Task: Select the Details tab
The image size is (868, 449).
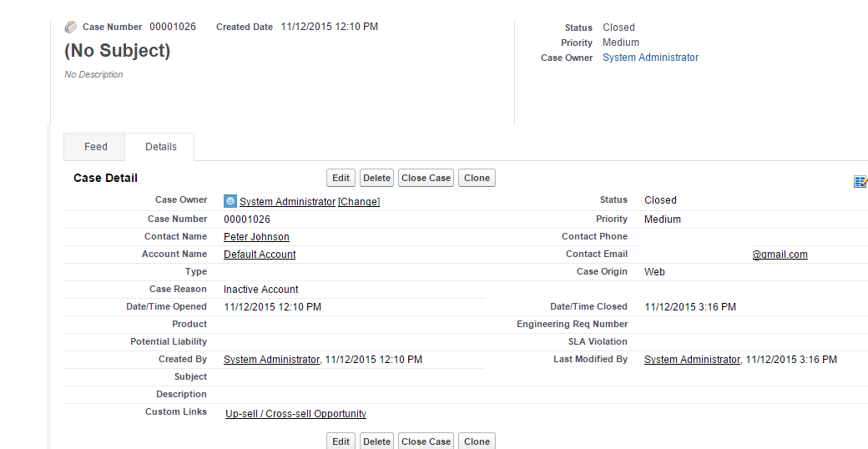Action: click(161, 147)
